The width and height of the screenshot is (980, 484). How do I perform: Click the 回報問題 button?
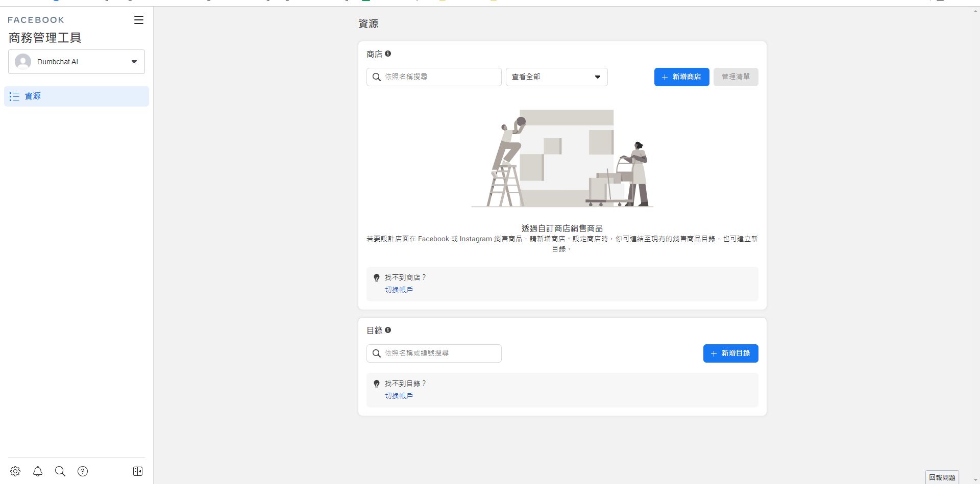click(x=942, y=477)
